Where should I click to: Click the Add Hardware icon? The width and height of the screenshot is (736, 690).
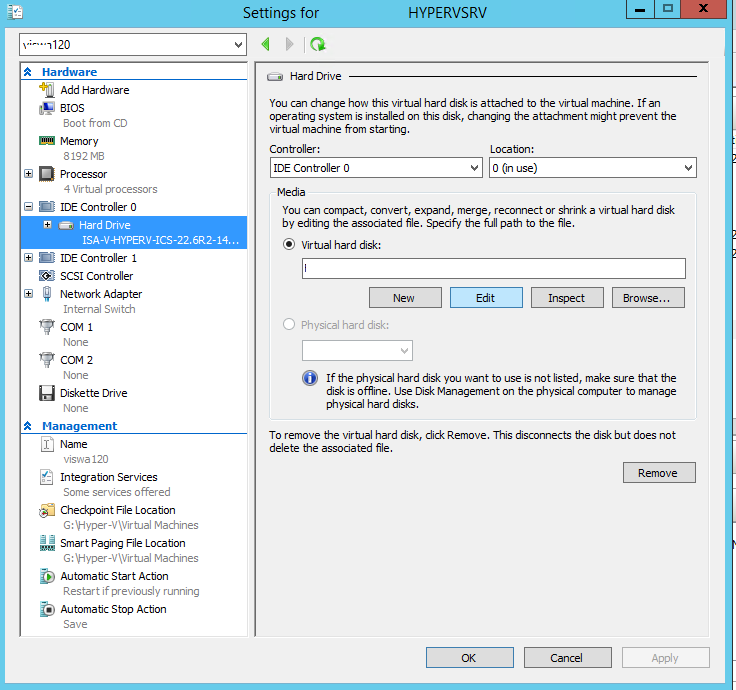(46, 90)
